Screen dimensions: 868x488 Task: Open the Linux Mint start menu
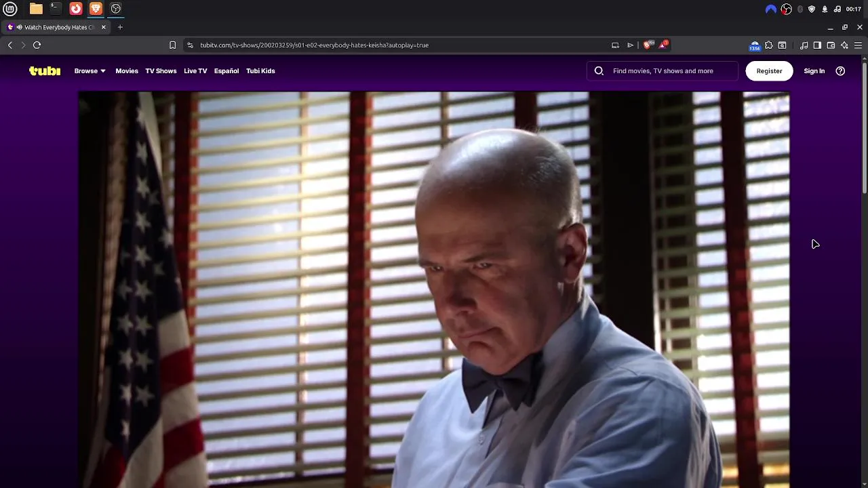tap(10, 9)
